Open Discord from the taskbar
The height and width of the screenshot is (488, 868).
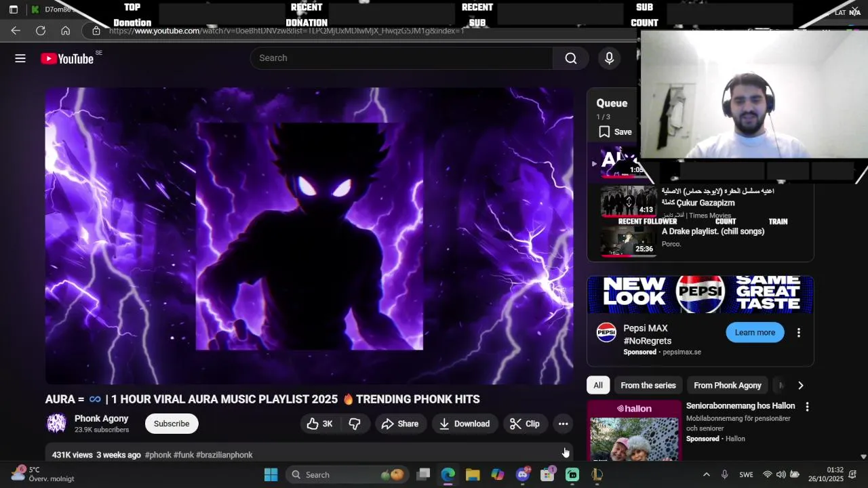pos(523,474)
